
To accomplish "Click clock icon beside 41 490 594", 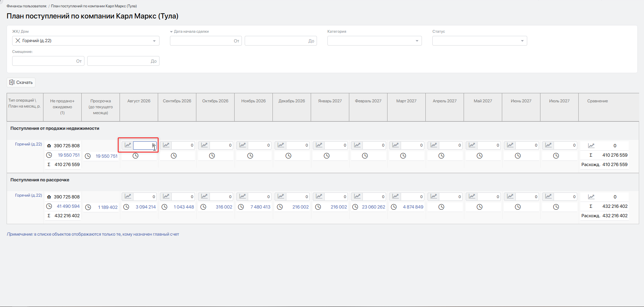I will (x=49, y=206).
